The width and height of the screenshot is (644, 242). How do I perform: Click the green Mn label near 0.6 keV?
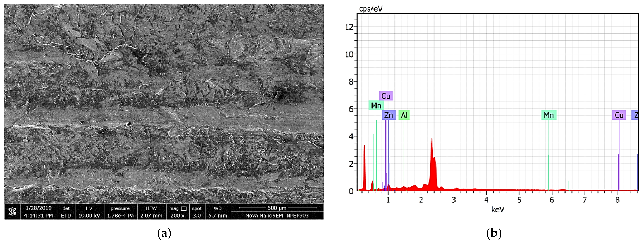[x=376, y=106]
